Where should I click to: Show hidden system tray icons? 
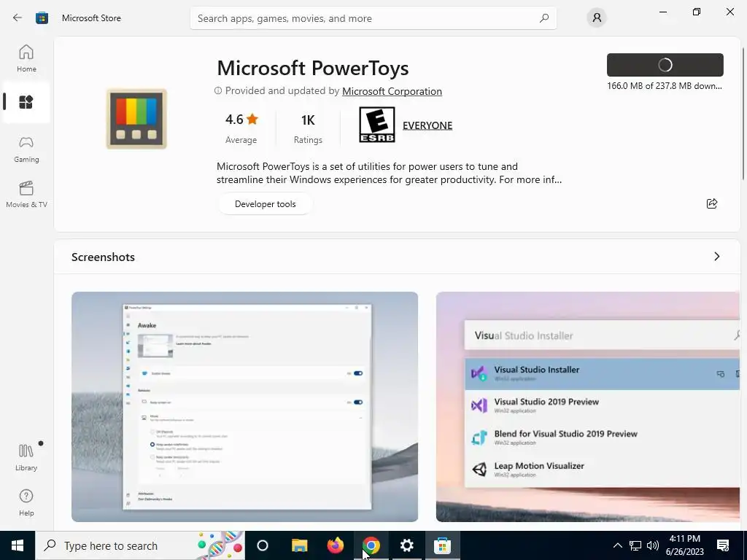coord(617,545)
